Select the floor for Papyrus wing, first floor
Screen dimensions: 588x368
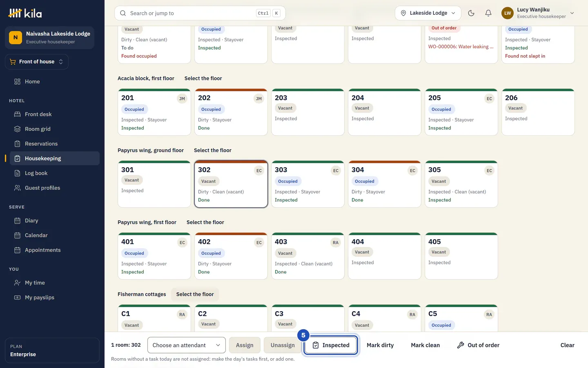coord(205,222)
